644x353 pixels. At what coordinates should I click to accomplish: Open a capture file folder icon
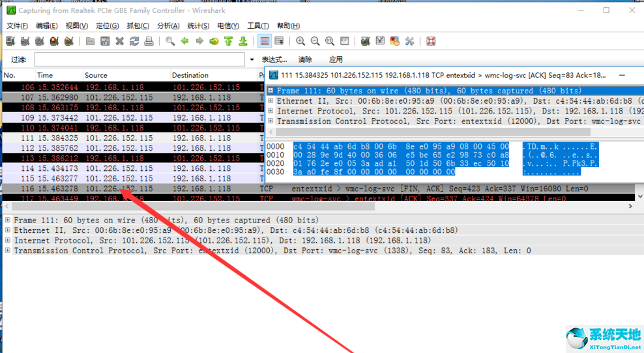[91, 41]
